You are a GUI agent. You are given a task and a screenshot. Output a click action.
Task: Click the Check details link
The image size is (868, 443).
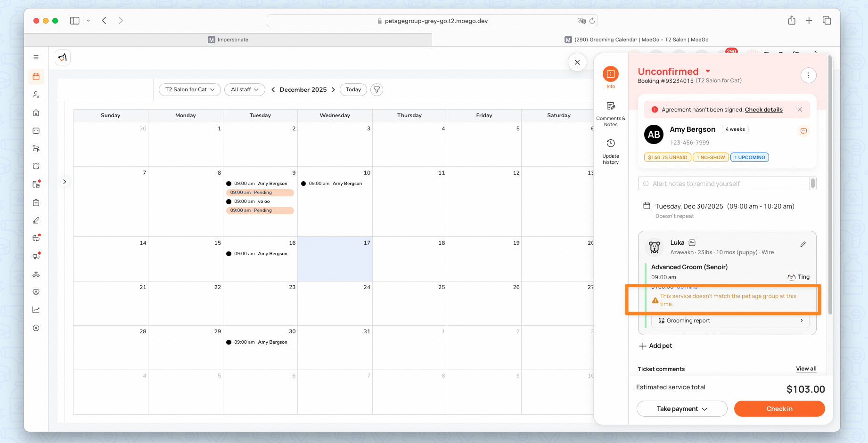(763, 110)
